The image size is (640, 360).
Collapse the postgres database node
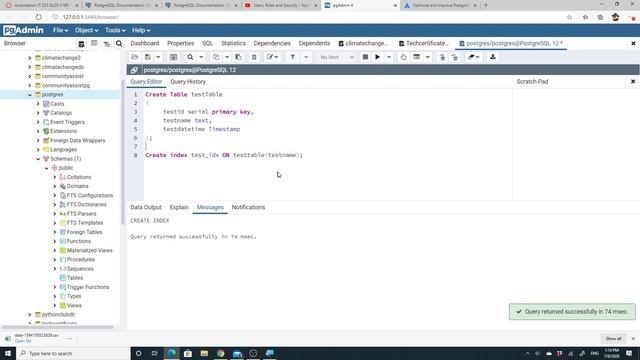coord(30,95)
